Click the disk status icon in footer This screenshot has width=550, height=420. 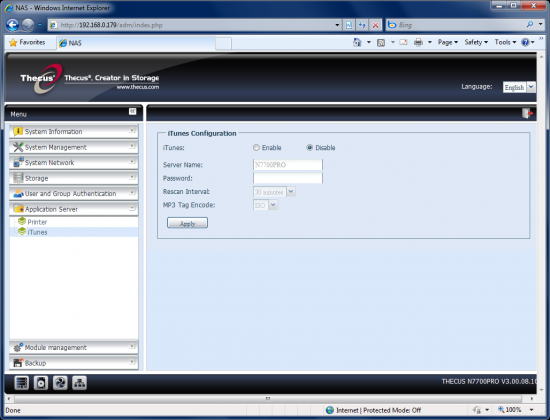tap(41, 383)
